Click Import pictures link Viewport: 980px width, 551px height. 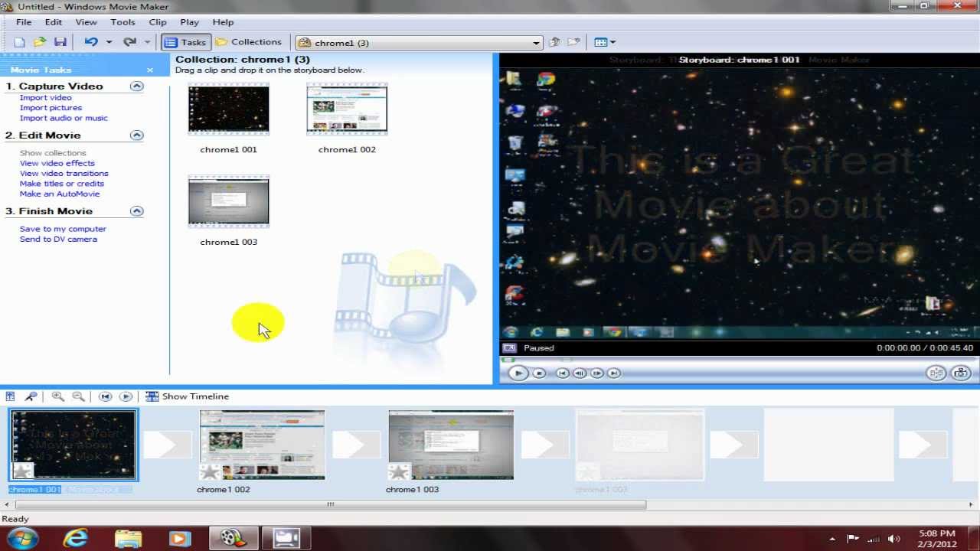51,108
